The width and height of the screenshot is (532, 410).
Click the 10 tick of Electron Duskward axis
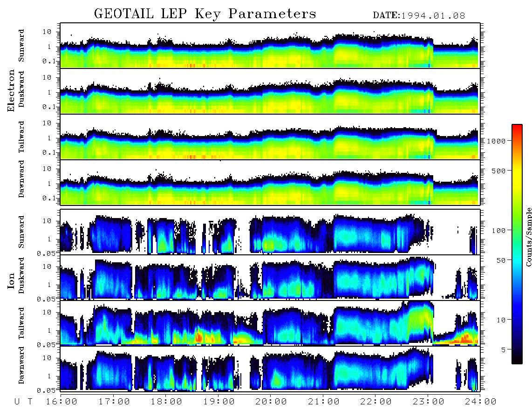[47, 77]
